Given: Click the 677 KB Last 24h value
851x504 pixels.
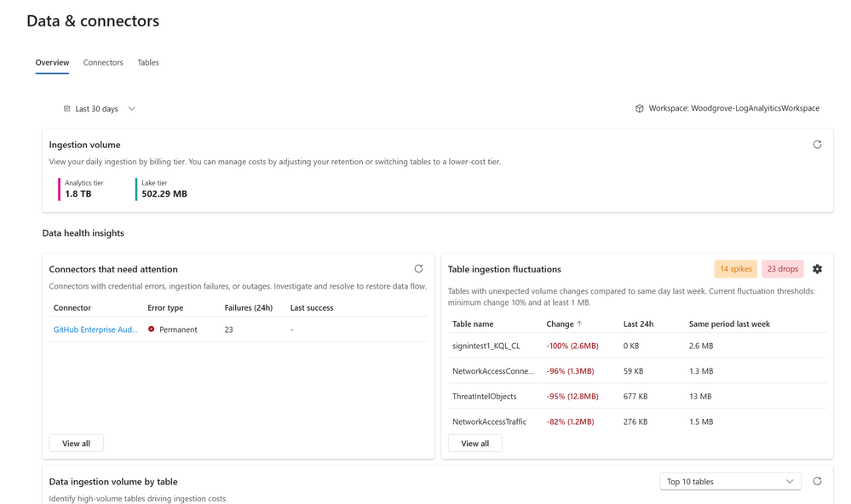Looking at the screenshot, I should coord(635,396).
